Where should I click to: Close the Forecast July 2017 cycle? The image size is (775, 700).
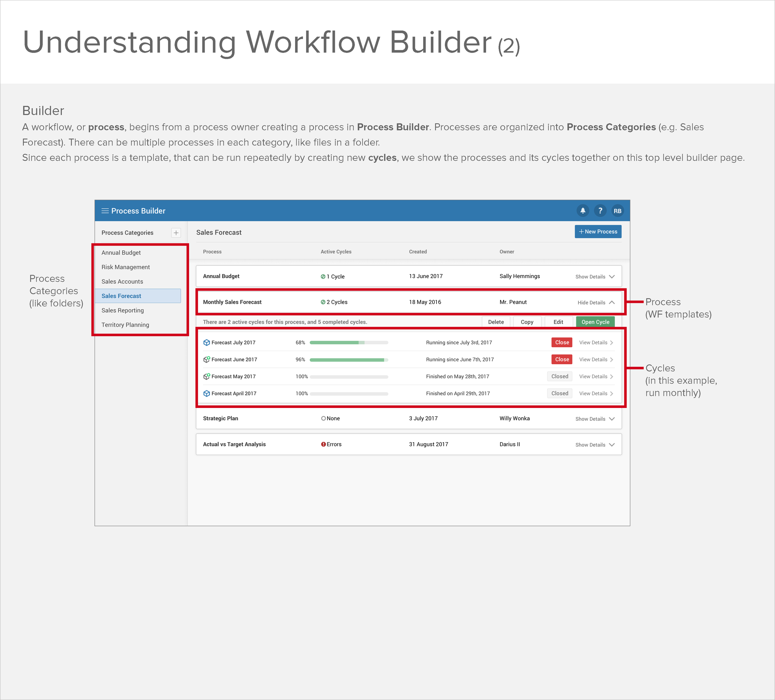562,343
